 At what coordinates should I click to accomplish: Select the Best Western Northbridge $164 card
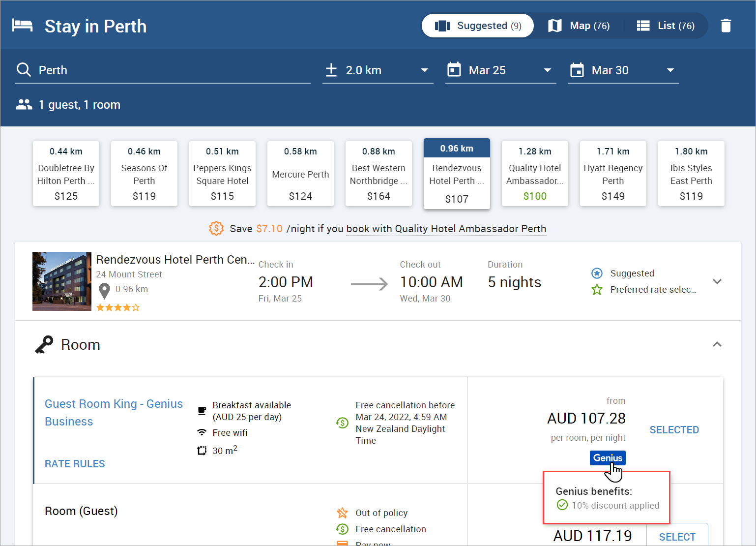point(378,174)
